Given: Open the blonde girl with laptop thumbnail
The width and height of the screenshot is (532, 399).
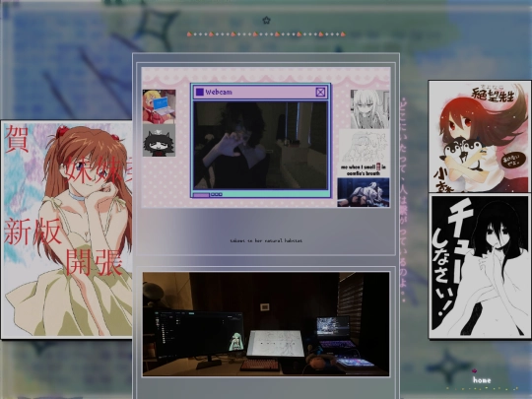Looking at the screenshot, I should pos(160,106).
